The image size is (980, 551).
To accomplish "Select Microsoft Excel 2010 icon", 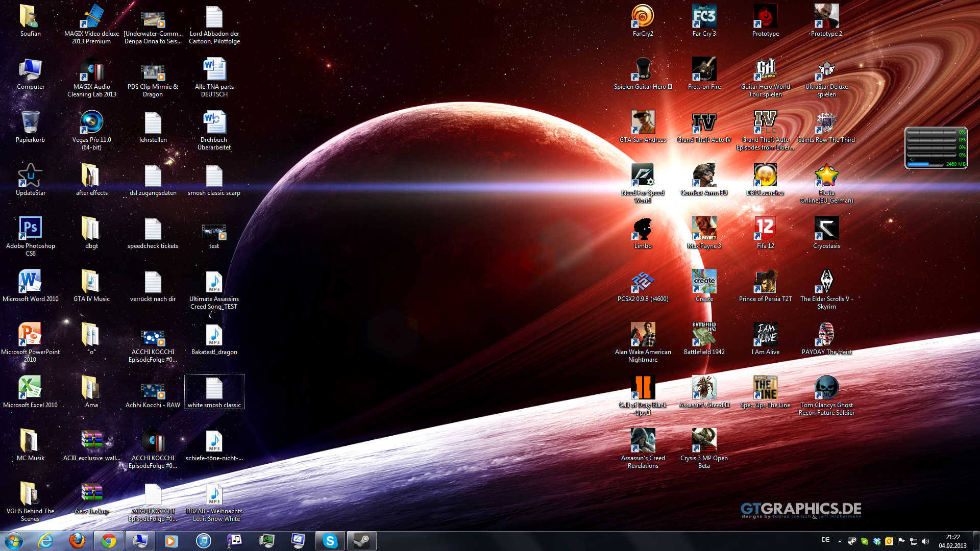I will pyautogui.click(x=30, y=392).
